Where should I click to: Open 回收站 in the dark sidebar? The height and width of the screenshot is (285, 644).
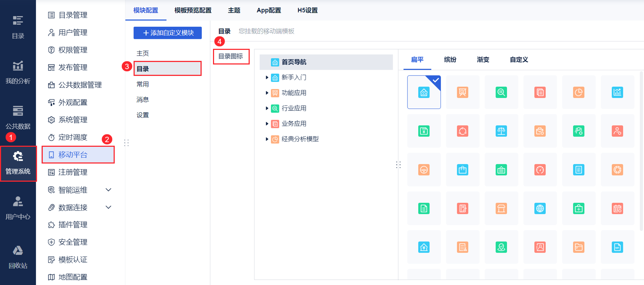pos(18,257)
